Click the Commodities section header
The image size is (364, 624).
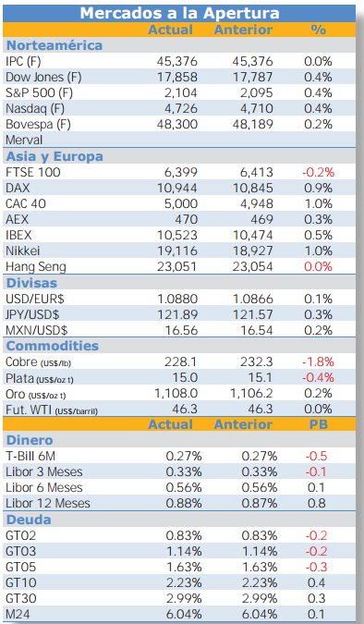(x=53, y=346)
